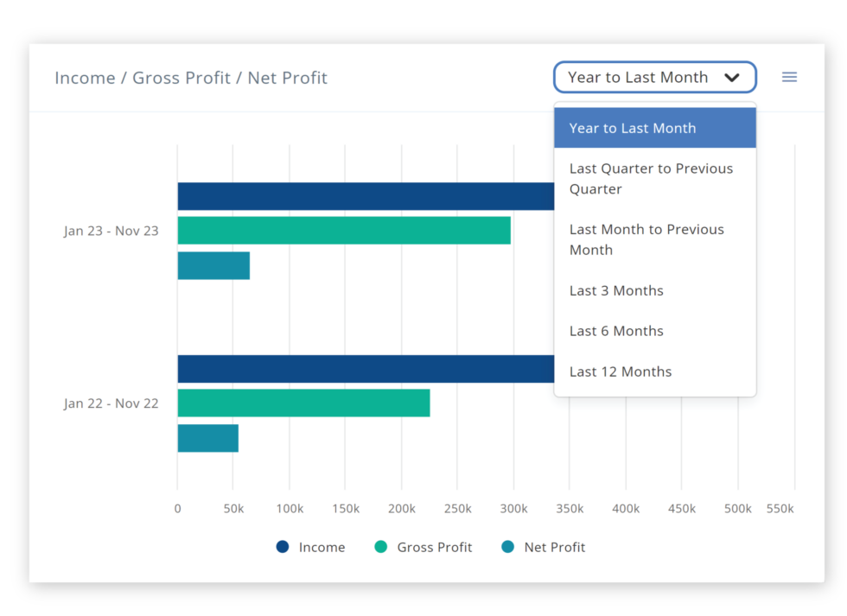The image size is (847, 616).
Task: Choose 'Last Quarter to Previous Quarter' option
Action: pos(651,179)
